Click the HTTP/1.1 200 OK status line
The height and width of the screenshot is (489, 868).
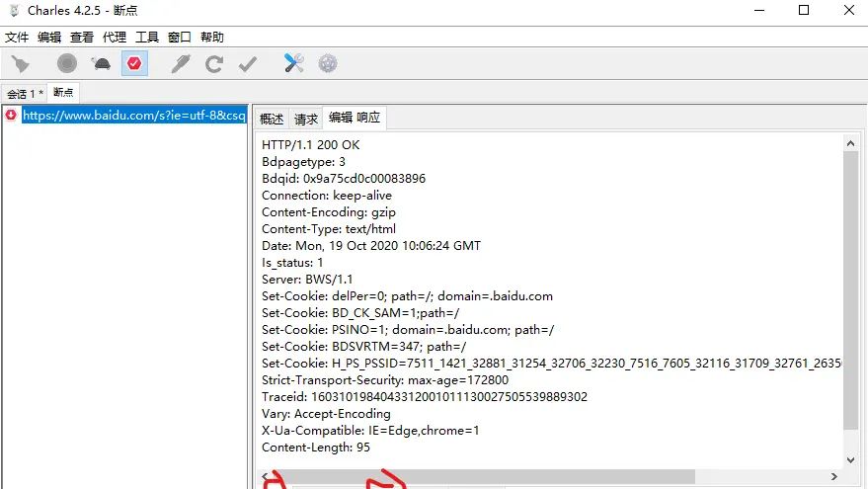click(x=310, y=145)
